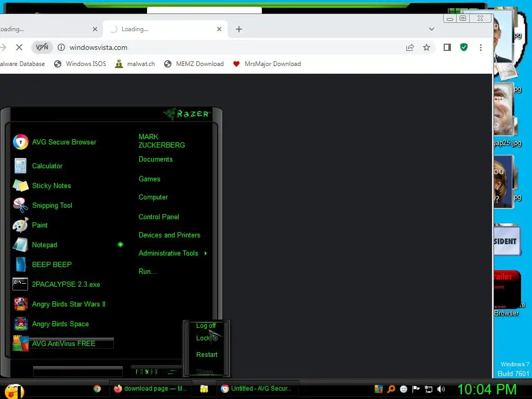
Task: Click the Start button smiley orb
Action: tap(14, 391)
